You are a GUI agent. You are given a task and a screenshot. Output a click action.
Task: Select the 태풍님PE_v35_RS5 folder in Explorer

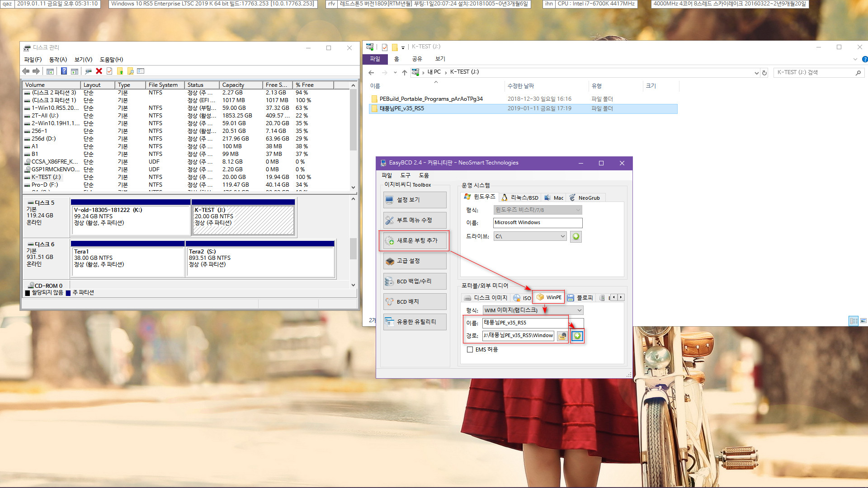[523, 108]
